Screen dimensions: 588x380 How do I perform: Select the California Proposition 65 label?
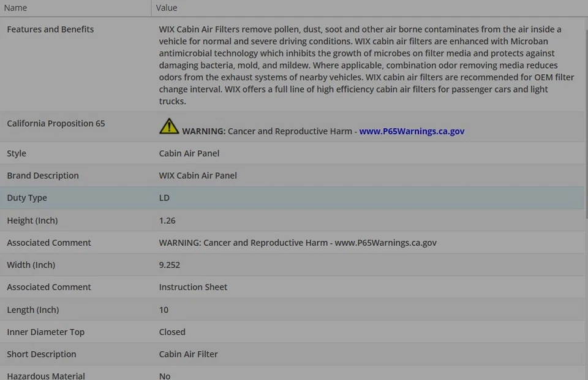(x=56, y=123)
